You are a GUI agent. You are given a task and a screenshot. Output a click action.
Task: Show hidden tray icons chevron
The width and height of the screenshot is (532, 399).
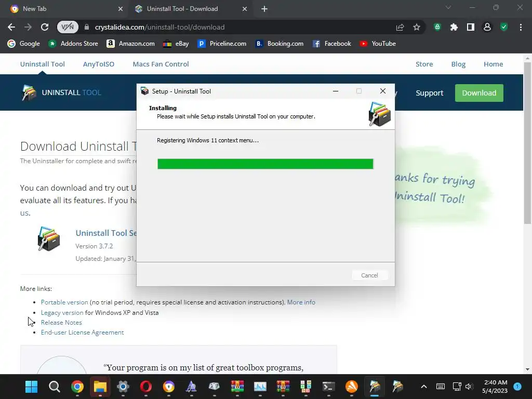coord(424,387)
